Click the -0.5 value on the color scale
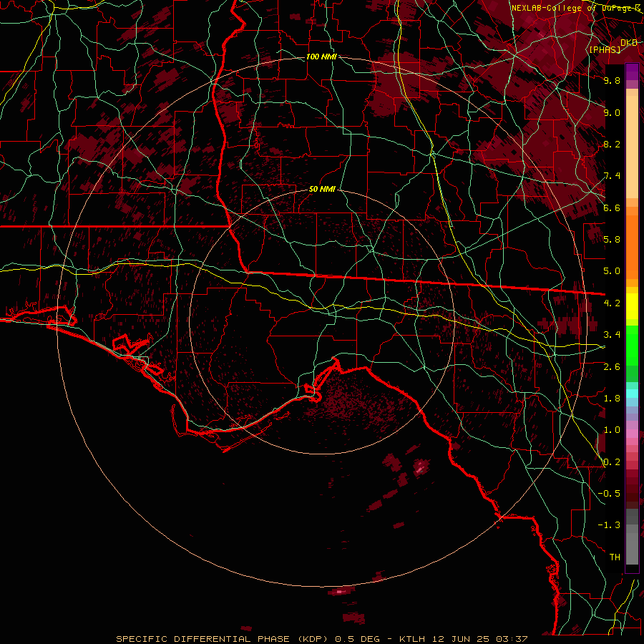 [x=609, y=494]
